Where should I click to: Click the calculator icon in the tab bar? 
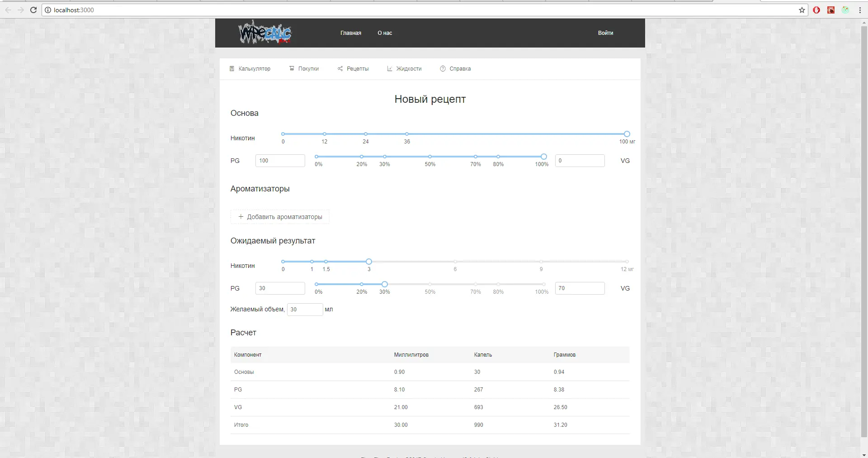(x=232, y=69)
